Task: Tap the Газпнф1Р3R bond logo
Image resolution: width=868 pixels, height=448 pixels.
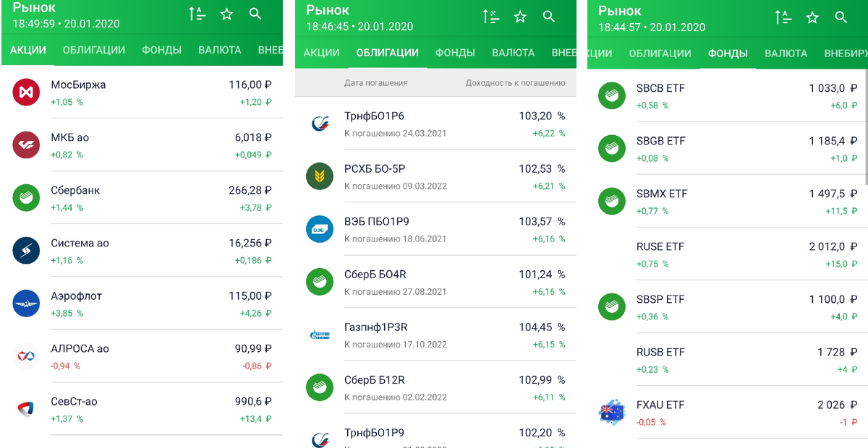Action: point(320,335)
